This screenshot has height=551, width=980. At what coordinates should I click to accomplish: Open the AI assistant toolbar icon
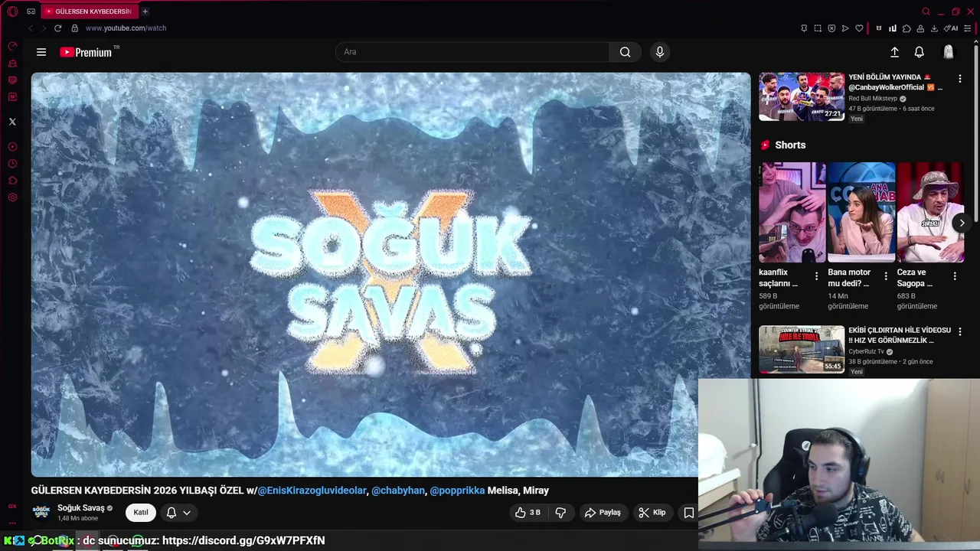tap(951, 28)
